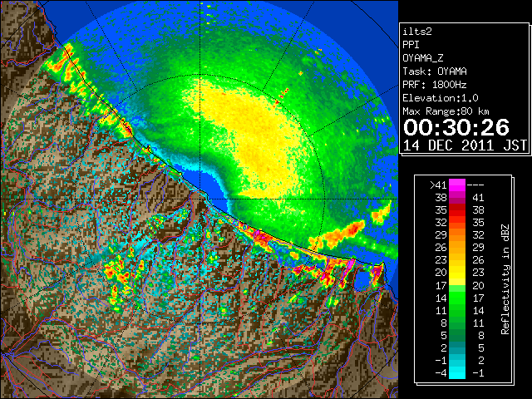
Task: Click the 'PRF: 1800Hz' line
Action: pos(435,85)
